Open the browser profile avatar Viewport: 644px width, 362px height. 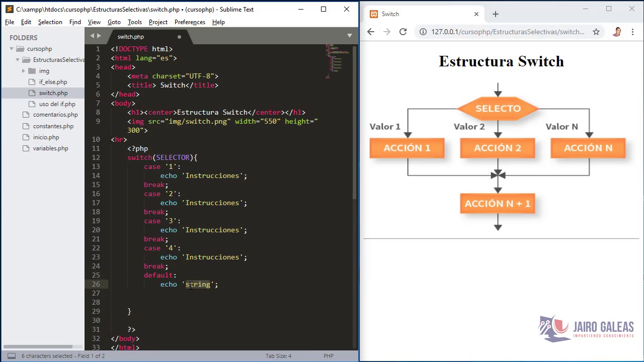[x=617, y=32]
